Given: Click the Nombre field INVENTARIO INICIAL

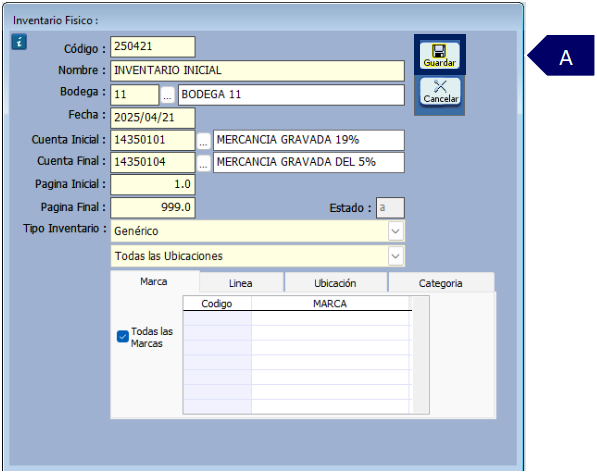Looking at the screenshot, I should (x=257, y=71).
